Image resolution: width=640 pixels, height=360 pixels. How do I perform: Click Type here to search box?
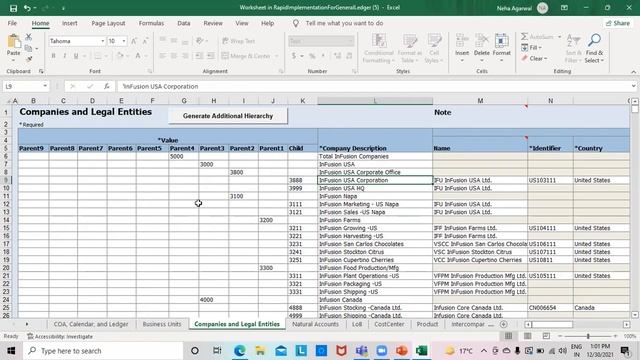[x=103, y=351]
